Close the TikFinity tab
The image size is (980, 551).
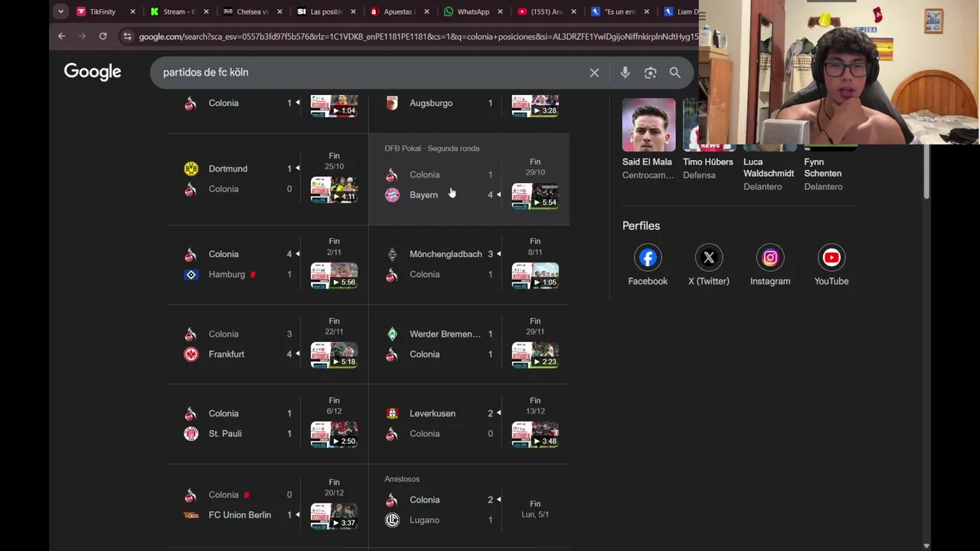132,11
